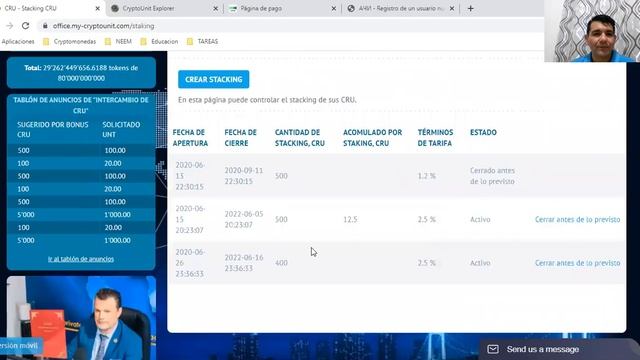The height and width of the screenshot is (360, 640).
Task: Close the CryptoUnit Explorer tab
Action: [216, 8]
